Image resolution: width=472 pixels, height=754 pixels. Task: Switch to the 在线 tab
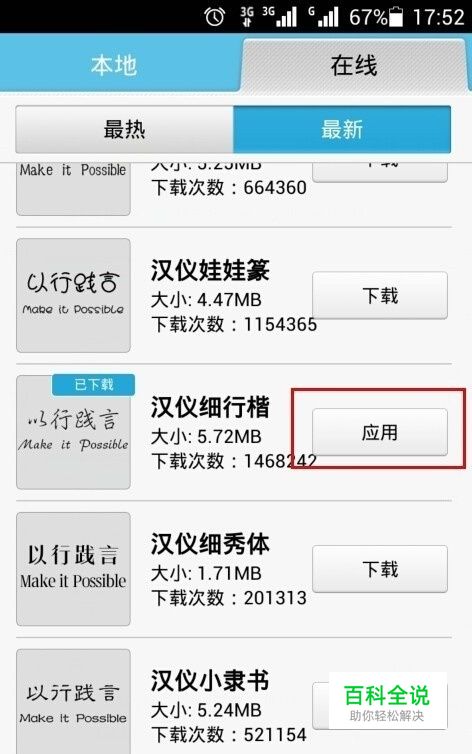pyautogui.click(x=354, y=65)
